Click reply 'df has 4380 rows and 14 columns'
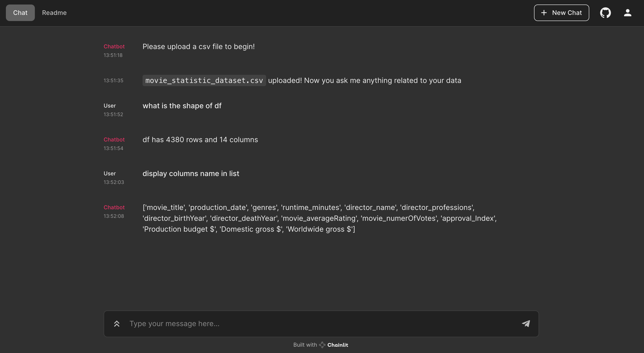This screenshot has width=644, height=353. point(200,140)
